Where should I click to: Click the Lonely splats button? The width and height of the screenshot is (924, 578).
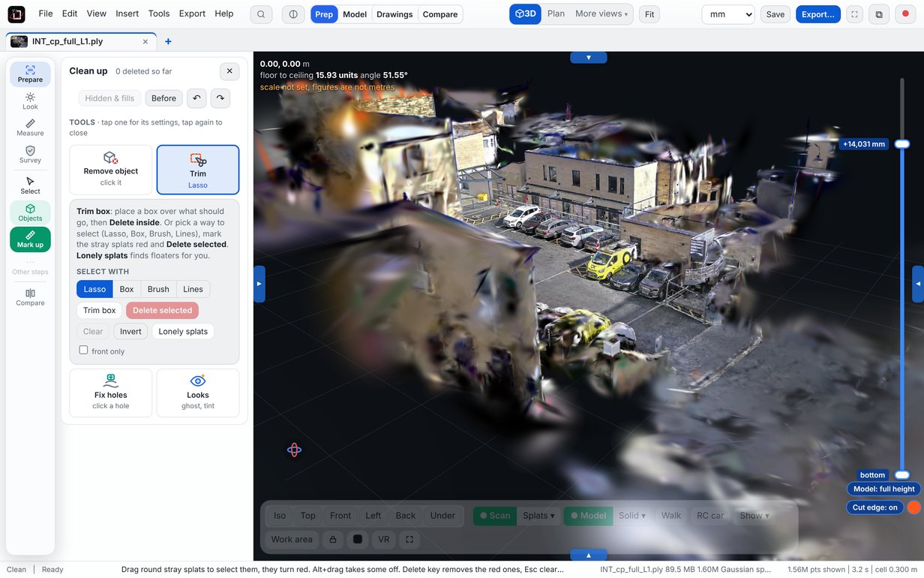pos(183,331)
